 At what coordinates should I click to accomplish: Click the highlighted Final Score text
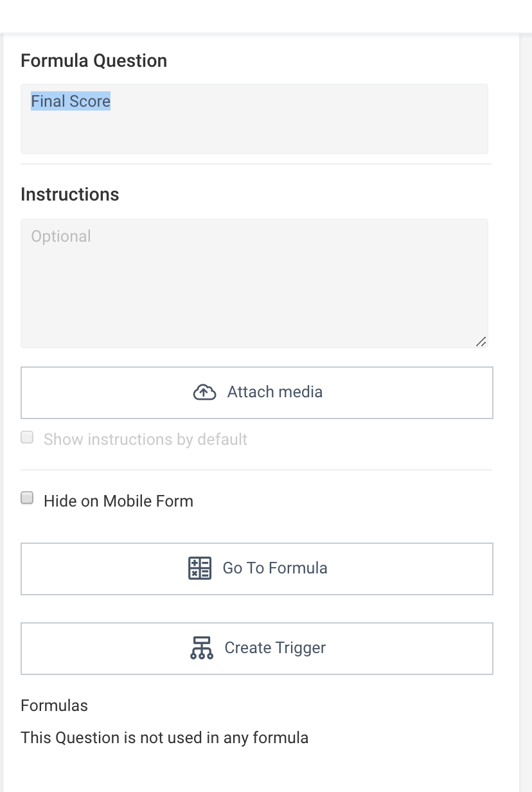(x=71, y=101)
